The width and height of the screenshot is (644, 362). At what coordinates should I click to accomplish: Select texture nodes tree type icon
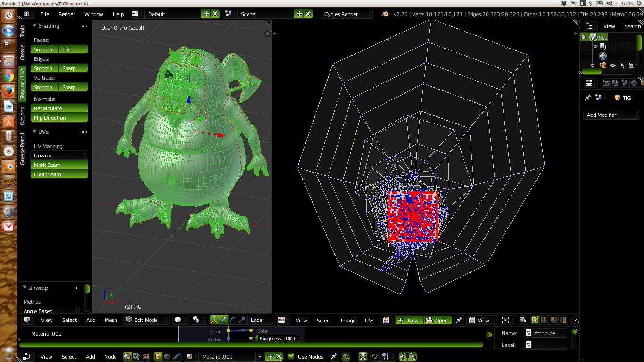tap(145, 356)
